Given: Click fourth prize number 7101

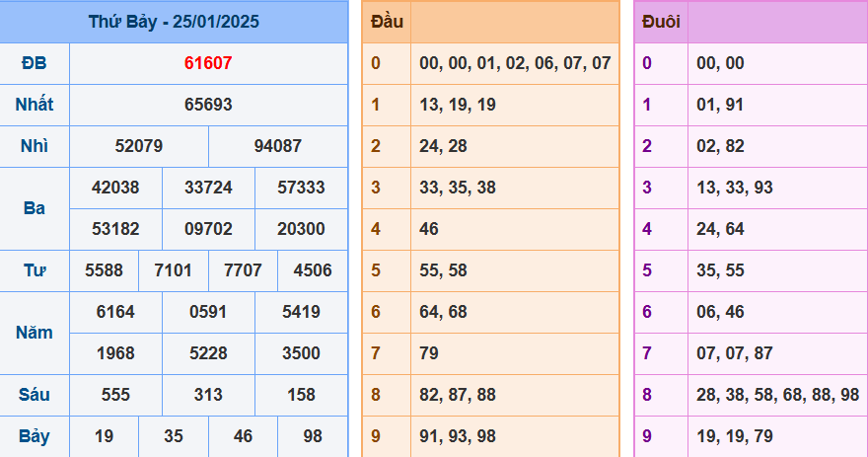Looking at the screenshot, I should click(174, 270).
